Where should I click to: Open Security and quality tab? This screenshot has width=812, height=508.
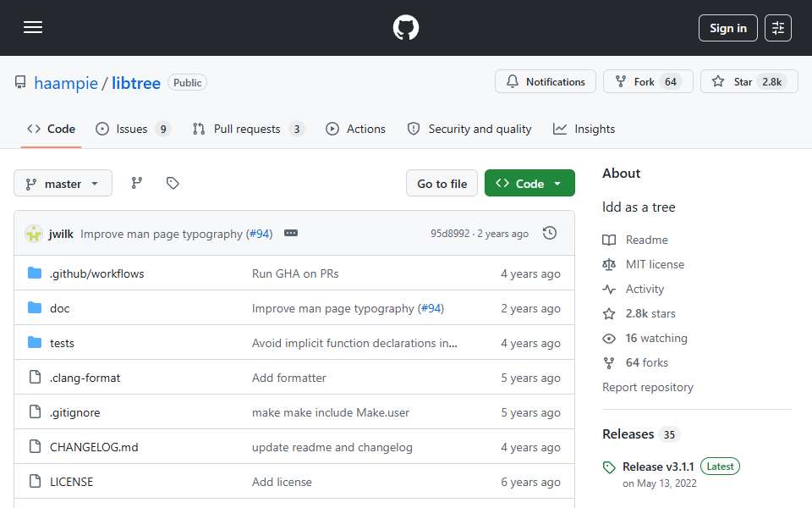pos(469,129)
